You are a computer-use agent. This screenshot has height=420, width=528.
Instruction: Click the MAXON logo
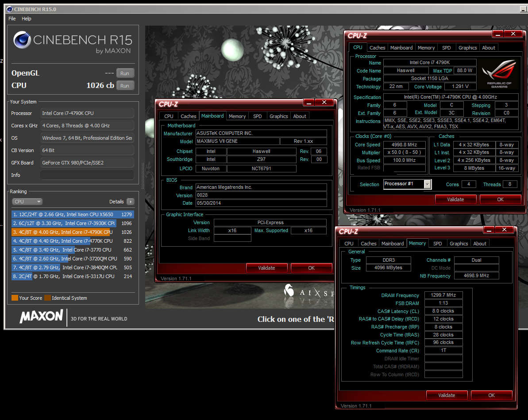[41, 317]
